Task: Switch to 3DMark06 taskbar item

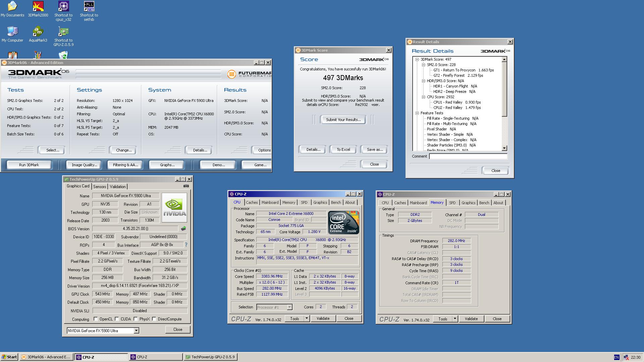Action: tap(46, 357)
